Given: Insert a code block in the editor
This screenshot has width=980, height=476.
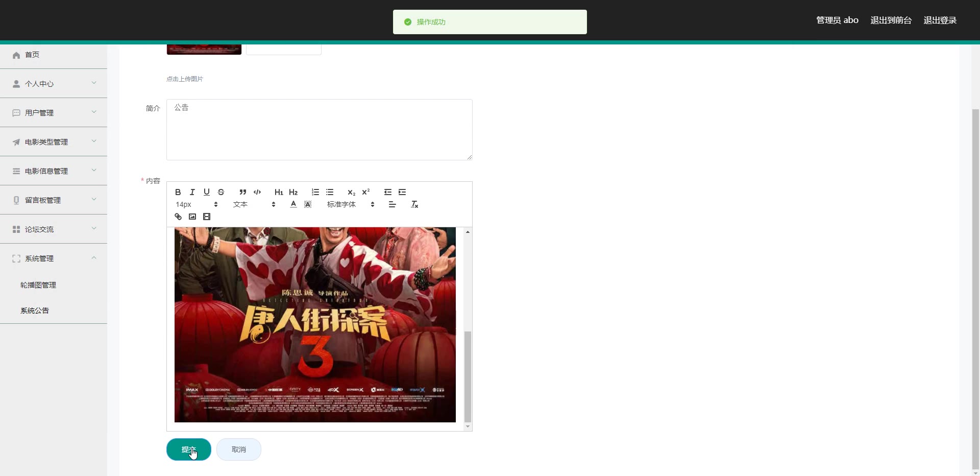Looking at the screenshot, I should (x=257, y=192).
